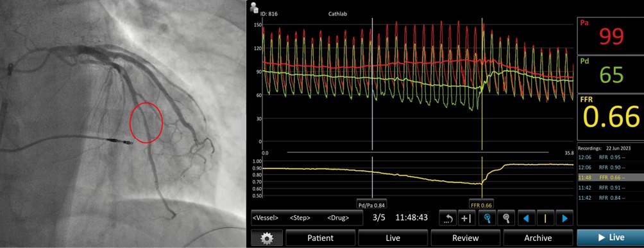Viewport: 644px width, 248px height.
Task: Move cursor left with blue arrow
Action: pos(526,218)
